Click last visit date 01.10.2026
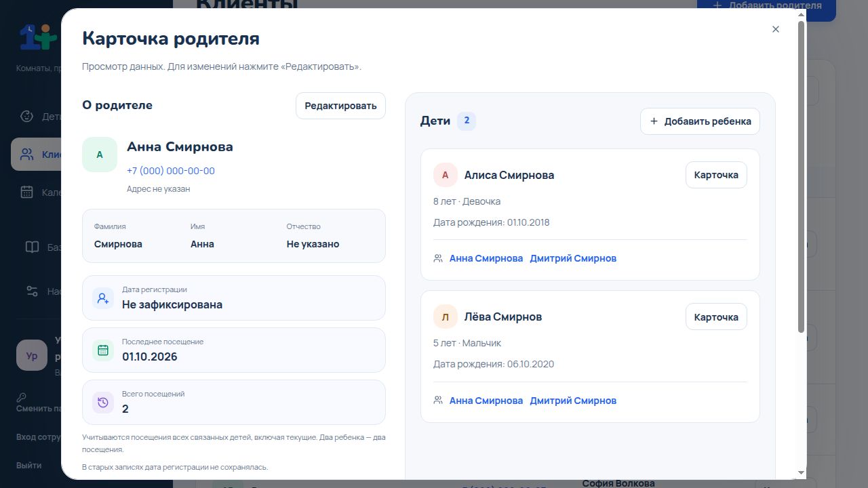 tap(150, 357)
